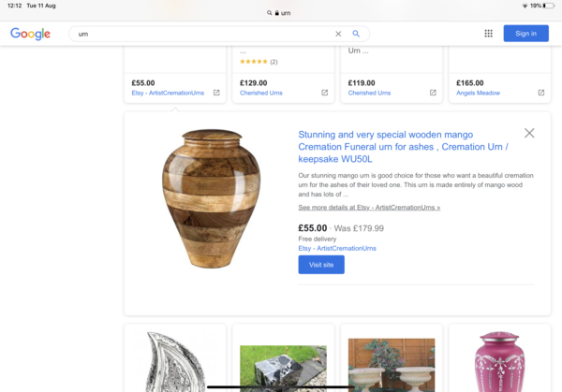
Task: Close the expanded product detail panel
Action: pyautogui.click(x=529, y=133)
